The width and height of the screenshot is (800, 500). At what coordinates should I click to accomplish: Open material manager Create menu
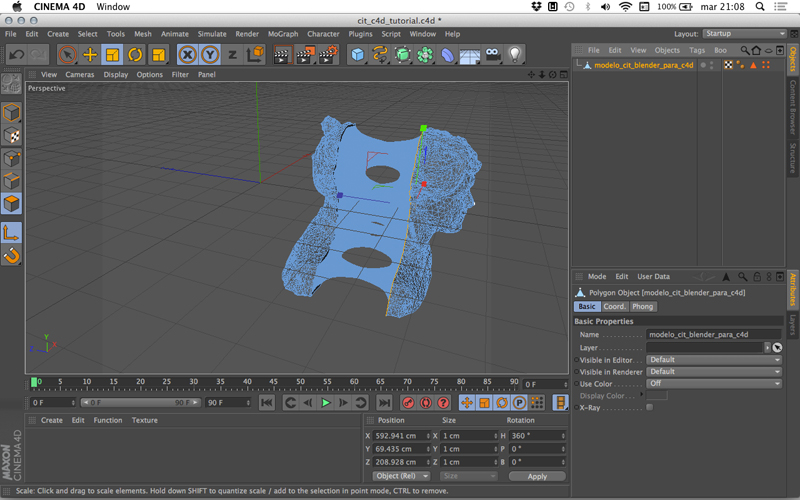52,420
